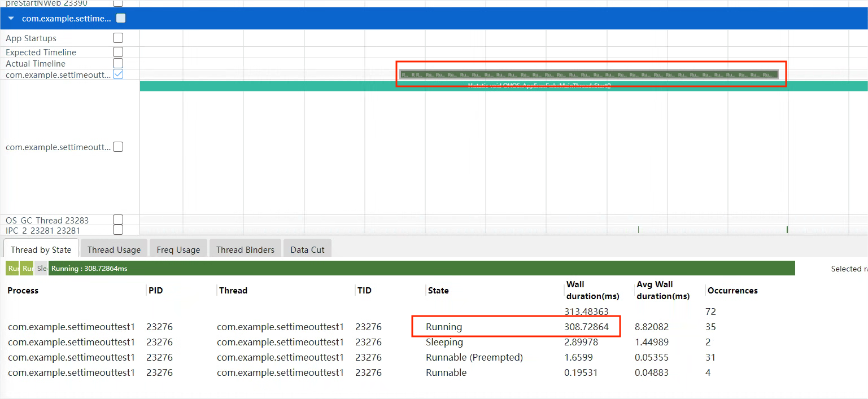Viewport: 868px width, 399px height.
Task: Open the Freq Usage tab
Action: [x=178, y=249]
